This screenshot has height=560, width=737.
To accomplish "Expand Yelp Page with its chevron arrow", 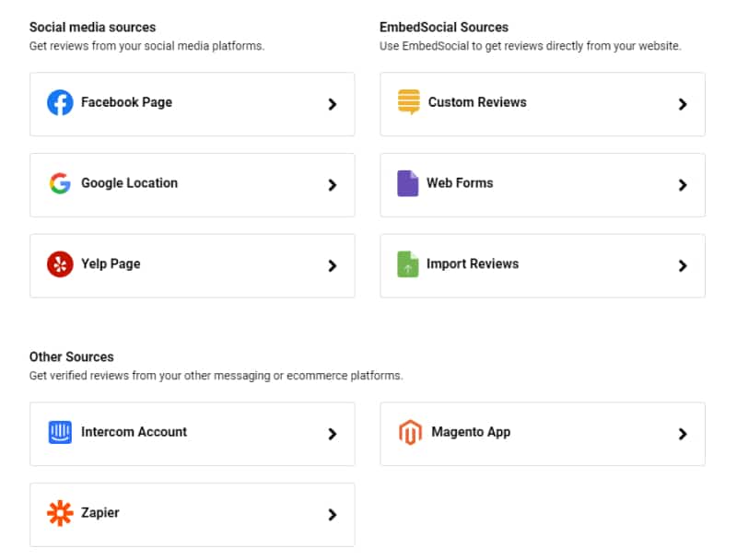I will [333, 265].
